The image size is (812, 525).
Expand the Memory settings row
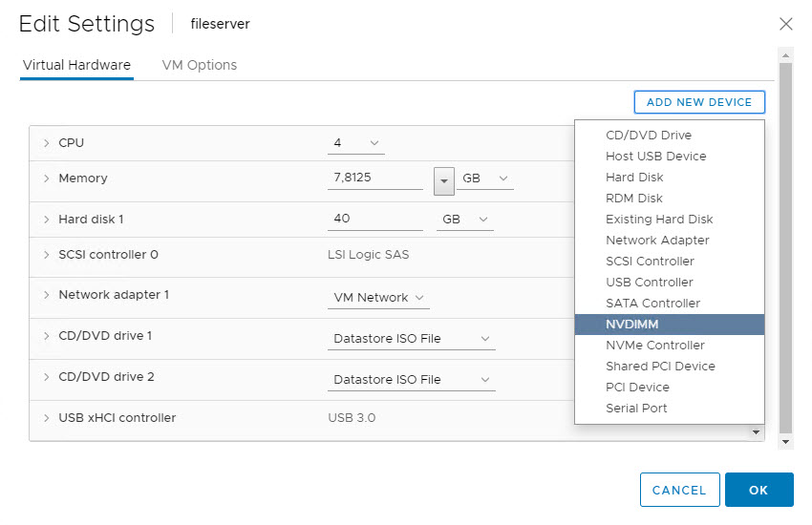46,178
